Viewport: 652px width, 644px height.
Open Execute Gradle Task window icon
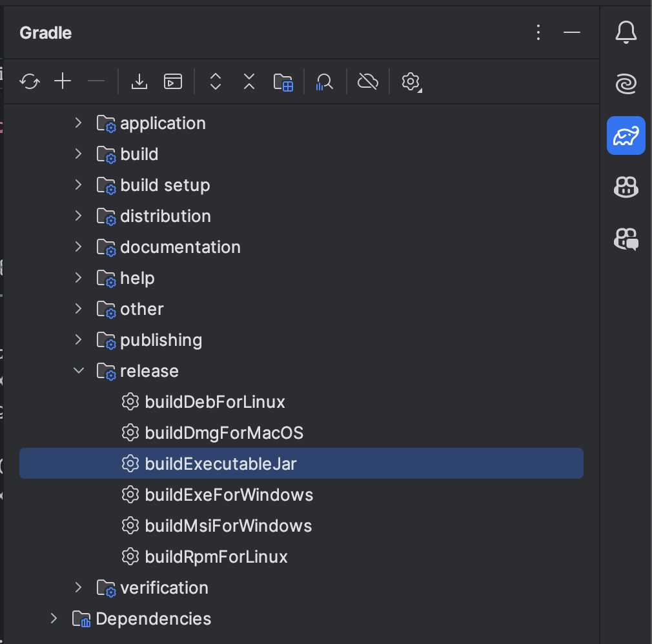(x=173, y=81)
